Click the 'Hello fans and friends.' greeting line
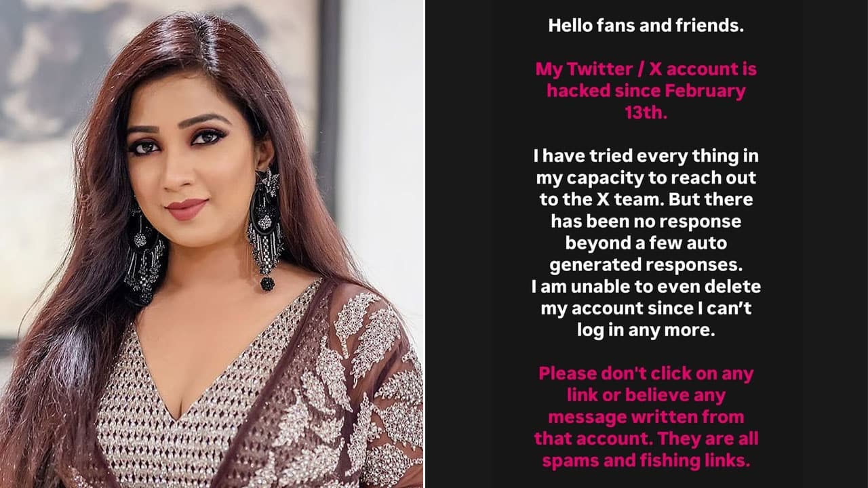 (646, 26)
